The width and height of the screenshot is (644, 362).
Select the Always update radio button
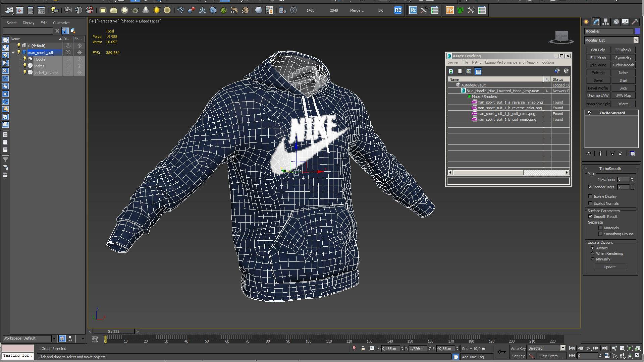click(x=592, y=248)
